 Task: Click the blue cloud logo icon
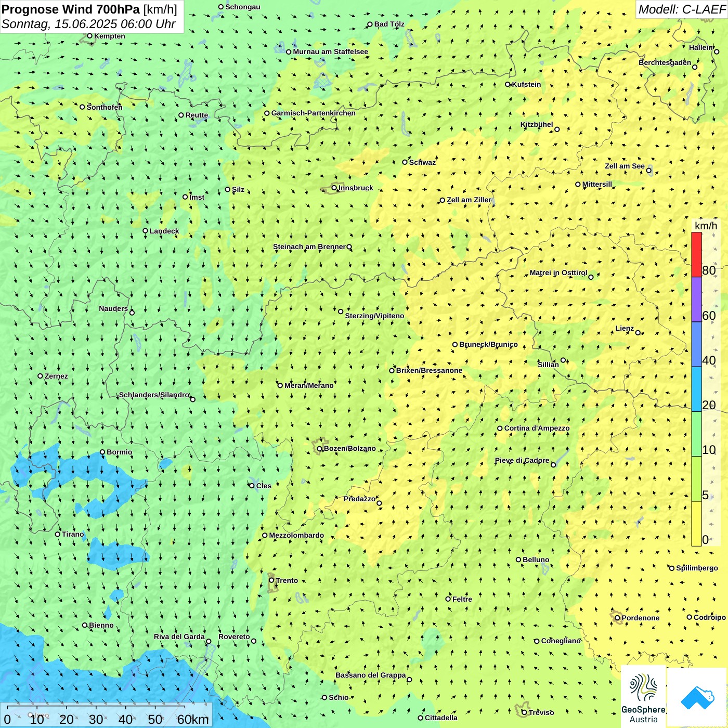click(x=697, y=697)
